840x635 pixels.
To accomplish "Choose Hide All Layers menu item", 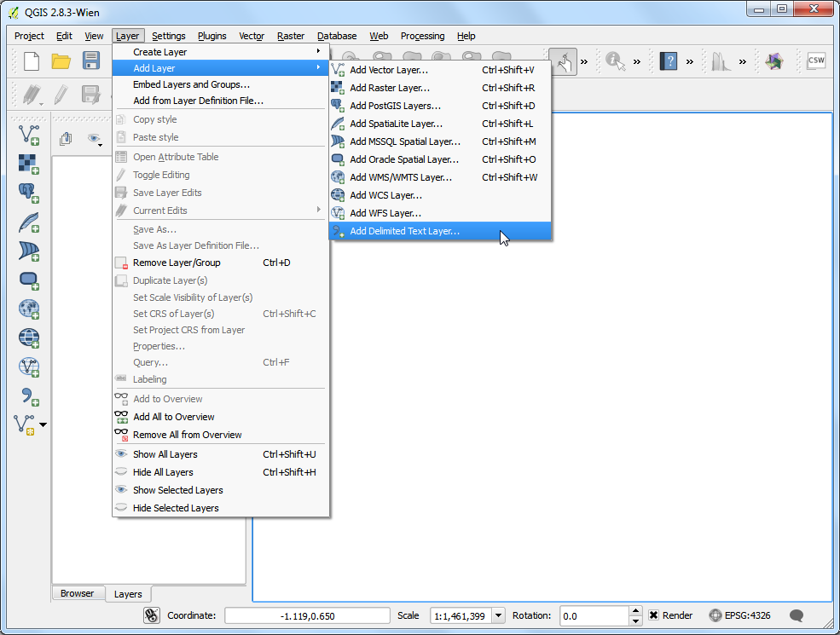I will pyautogui.click(x=220, y=472).
